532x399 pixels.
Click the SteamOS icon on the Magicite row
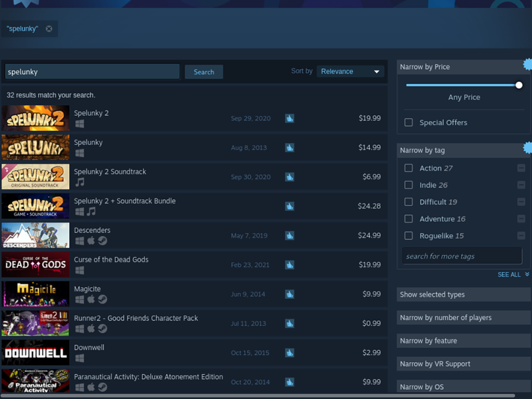pos(102,299)
